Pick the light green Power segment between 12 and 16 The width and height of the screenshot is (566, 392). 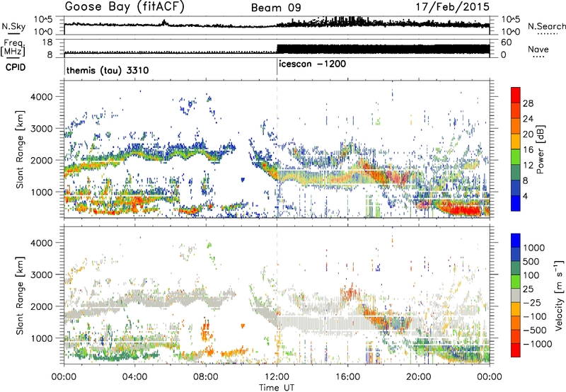click(516, 156)
